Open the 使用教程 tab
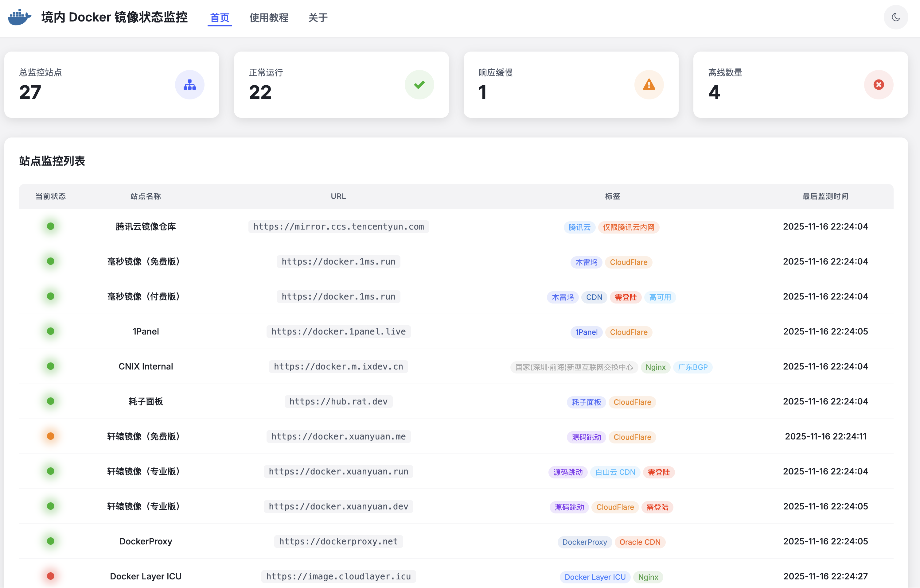 click(269, 17)
